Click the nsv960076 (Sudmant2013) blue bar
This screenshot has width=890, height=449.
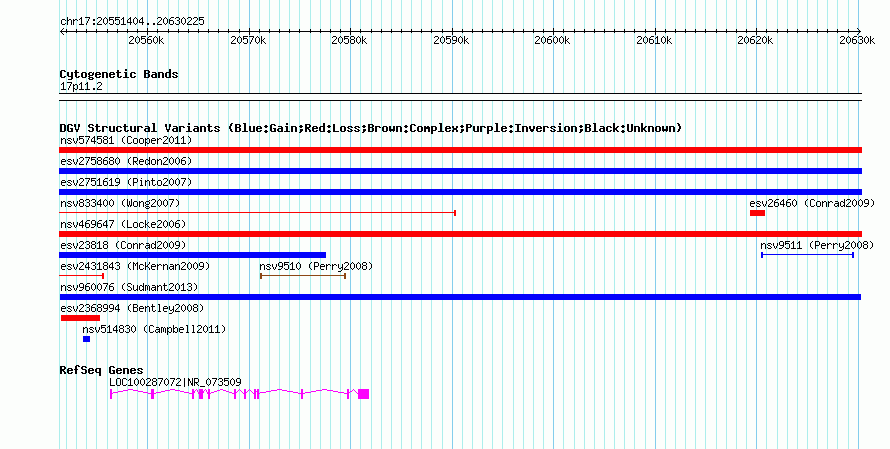pyautogui.click(x=460, y=297)
